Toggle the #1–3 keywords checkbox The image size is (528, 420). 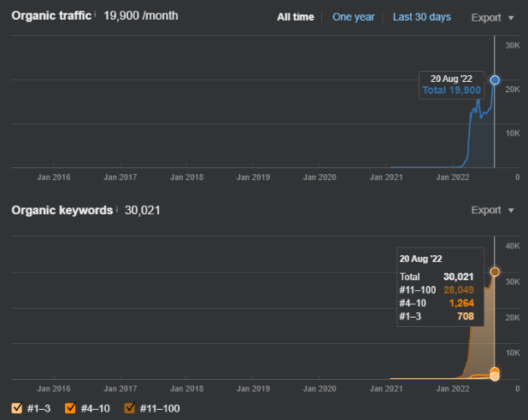17,408
